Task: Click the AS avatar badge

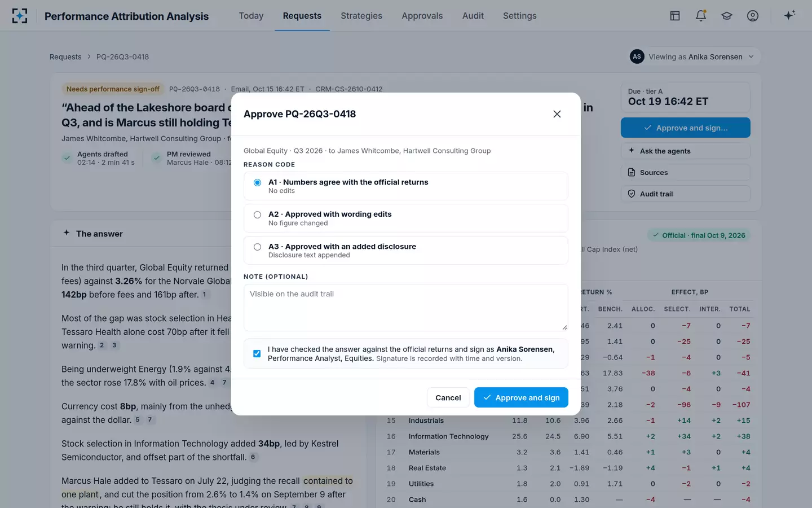Action: 637,56
